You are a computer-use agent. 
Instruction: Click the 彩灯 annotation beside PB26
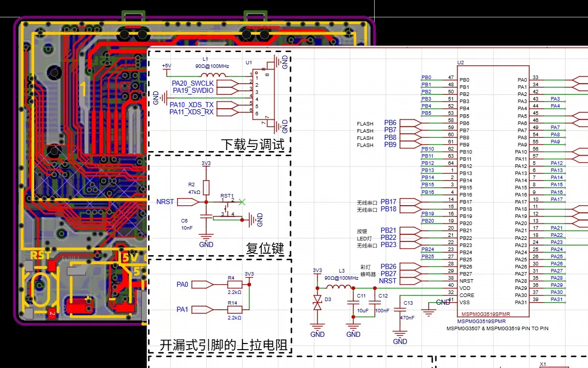click(365, 267)
